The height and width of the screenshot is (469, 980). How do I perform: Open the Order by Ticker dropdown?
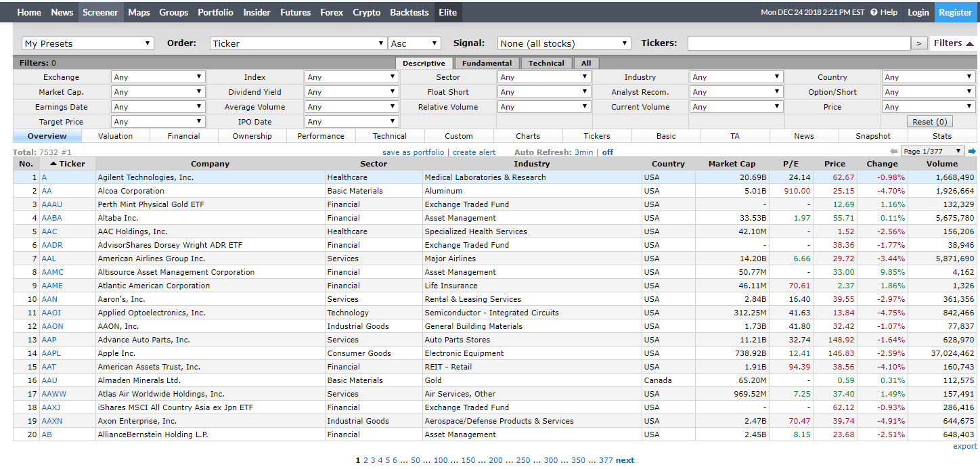(298, 43)
